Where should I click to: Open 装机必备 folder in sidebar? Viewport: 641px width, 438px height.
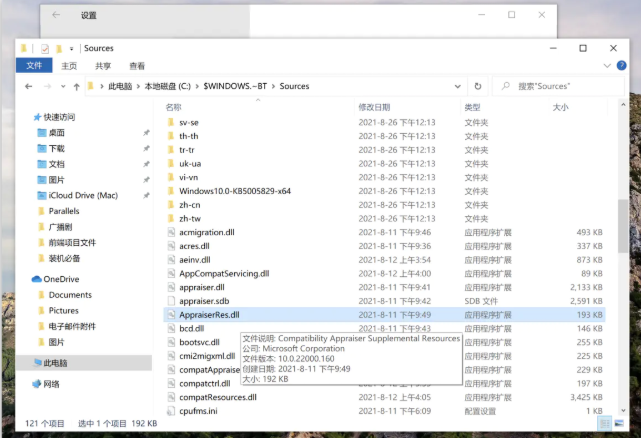pos(64,258)
